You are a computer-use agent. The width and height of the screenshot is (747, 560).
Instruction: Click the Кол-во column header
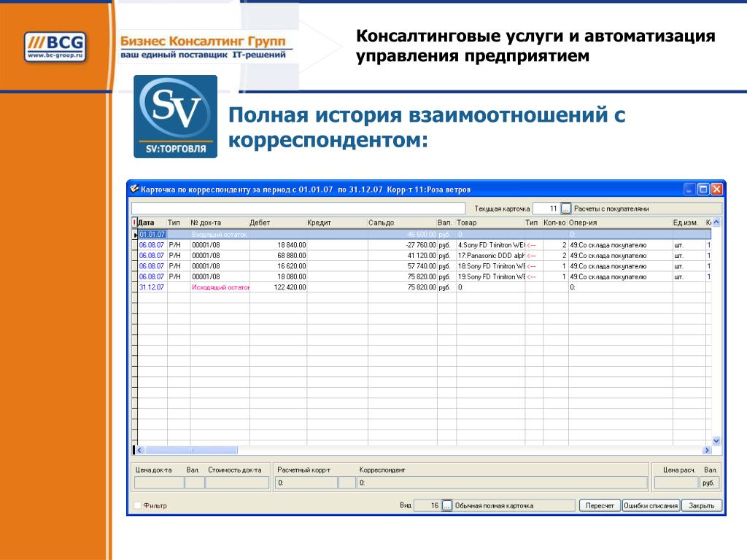coord(555,222)
